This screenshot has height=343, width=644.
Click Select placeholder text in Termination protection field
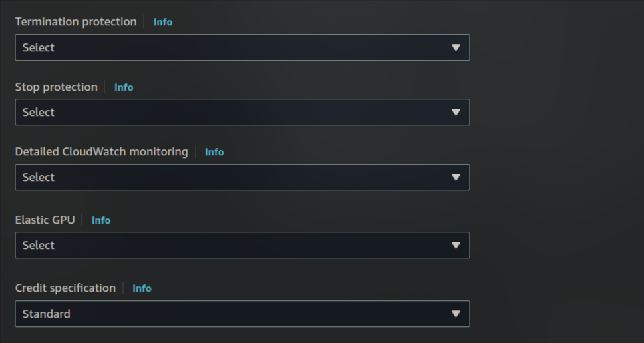39,47
